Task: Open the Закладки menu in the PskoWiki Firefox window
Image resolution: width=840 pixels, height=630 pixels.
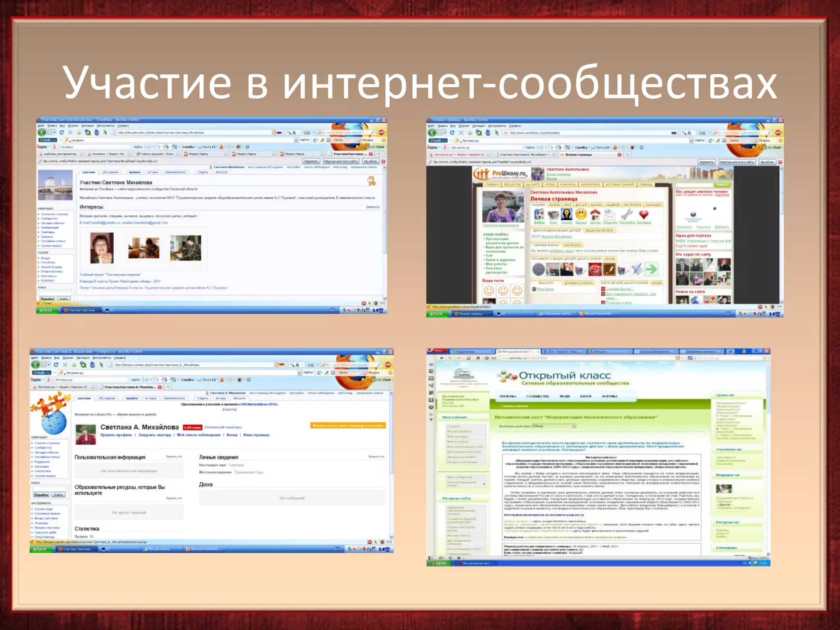Action: (87, 126)
